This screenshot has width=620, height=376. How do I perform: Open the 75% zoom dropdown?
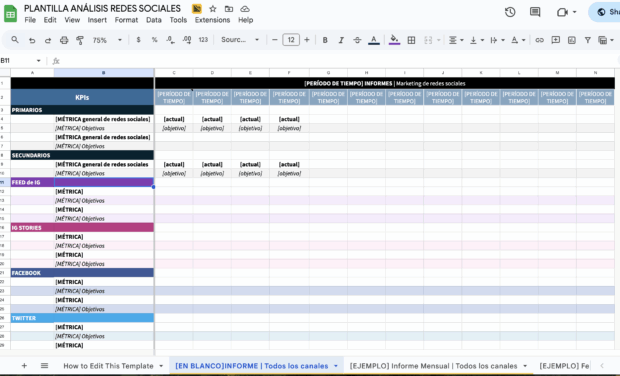pos(107,40)
